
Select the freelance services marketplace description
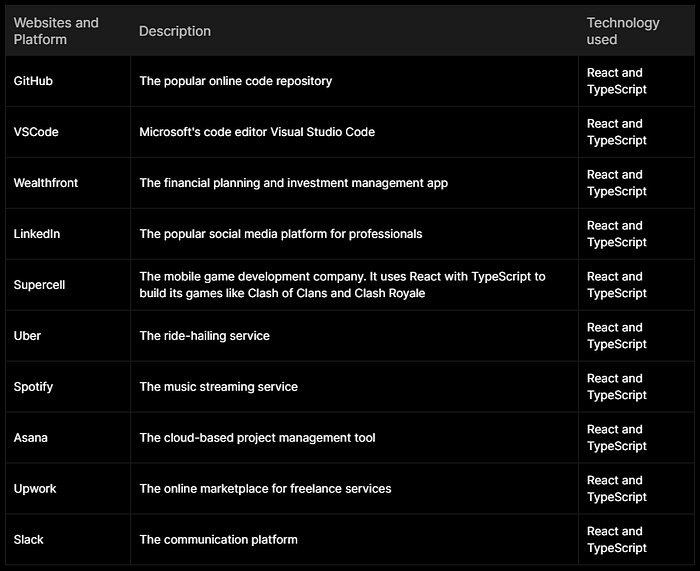click(x=265, y=488)
